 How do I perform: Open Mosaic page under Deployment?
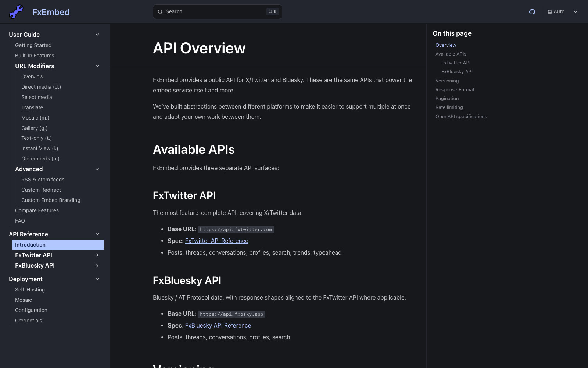click(x=24, y=300)
